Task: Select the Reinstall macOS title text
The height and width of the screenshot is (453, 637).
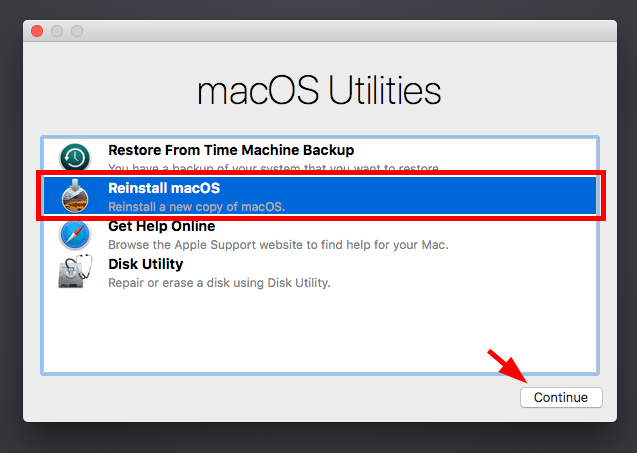Action: tap(164, 188)
